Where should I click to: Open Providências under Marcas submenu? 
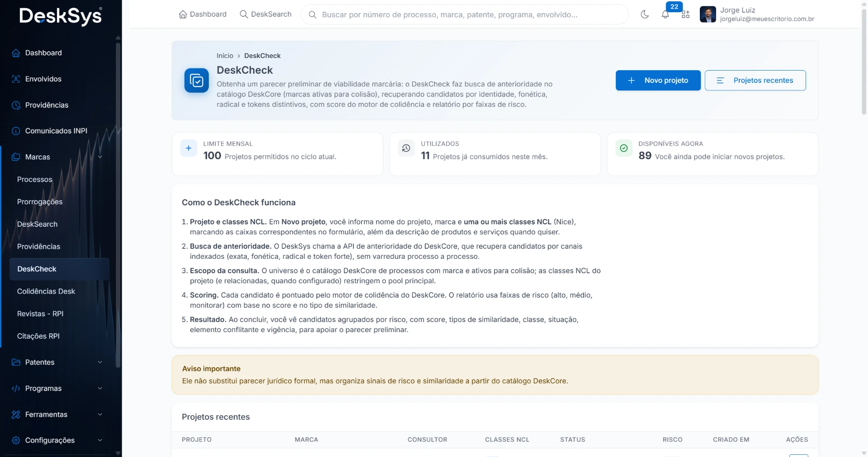click(38, 247)
